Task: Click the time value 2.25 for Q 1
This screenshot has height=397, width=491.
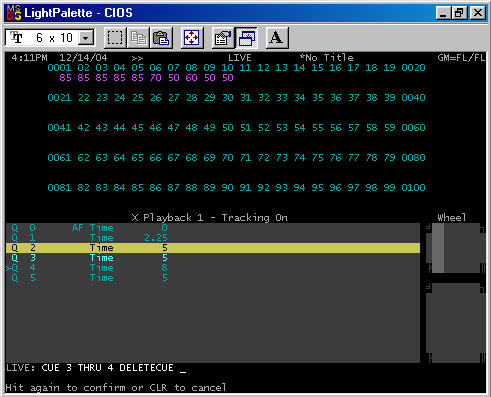Action: click(156, 238)
